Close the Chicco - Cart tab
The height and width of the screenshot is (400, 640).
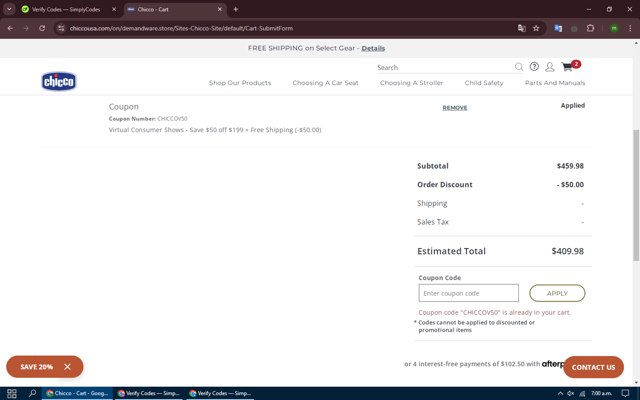tap(220, 9)
